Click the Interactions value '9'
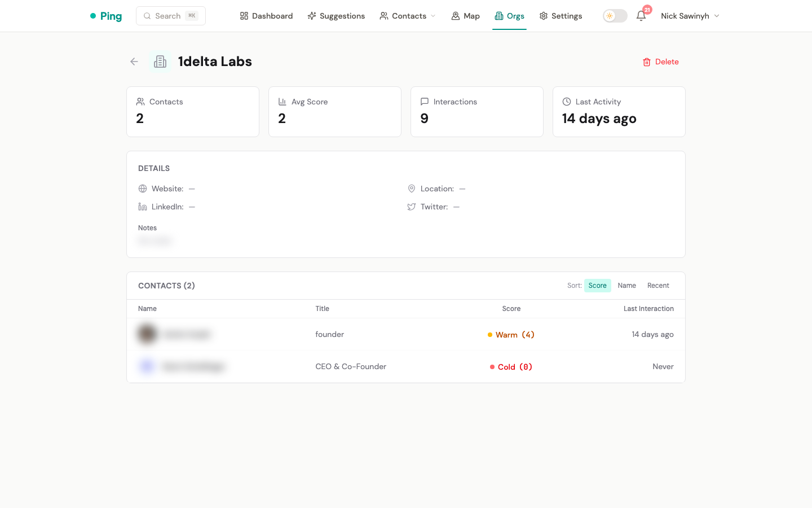The image size is (812, 508). (425, 119)
